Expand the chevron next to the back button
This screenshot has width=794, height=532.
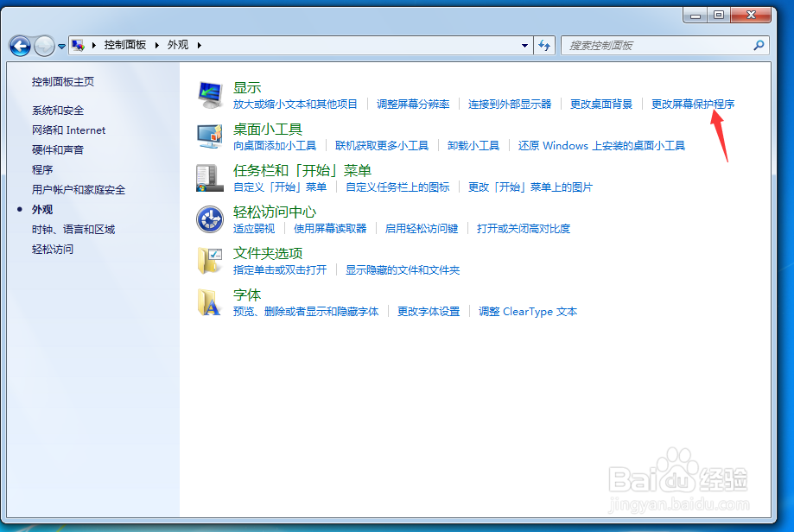pyautogui.click(x=60, y=45)
